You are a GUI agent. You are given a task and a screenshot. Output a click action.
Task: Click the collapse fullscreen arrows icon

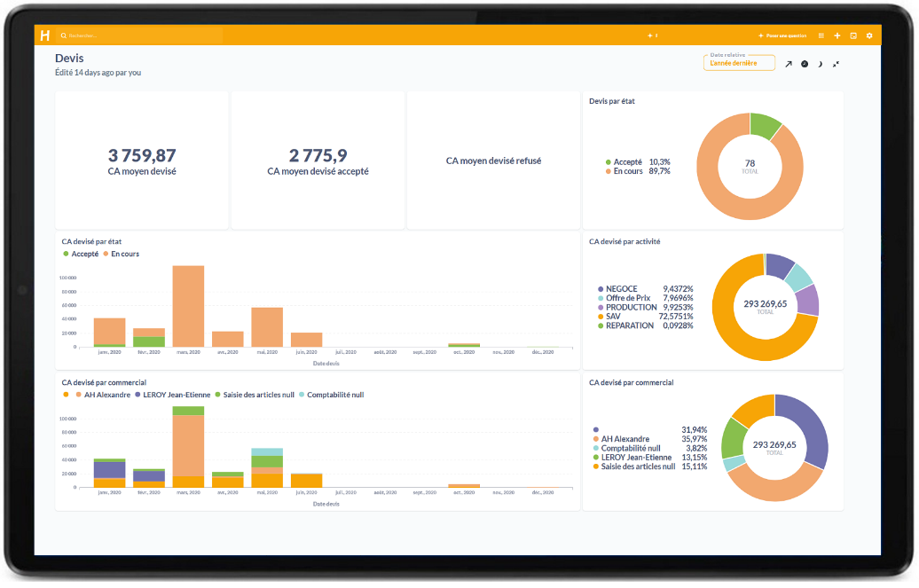[x=837, y=64]
